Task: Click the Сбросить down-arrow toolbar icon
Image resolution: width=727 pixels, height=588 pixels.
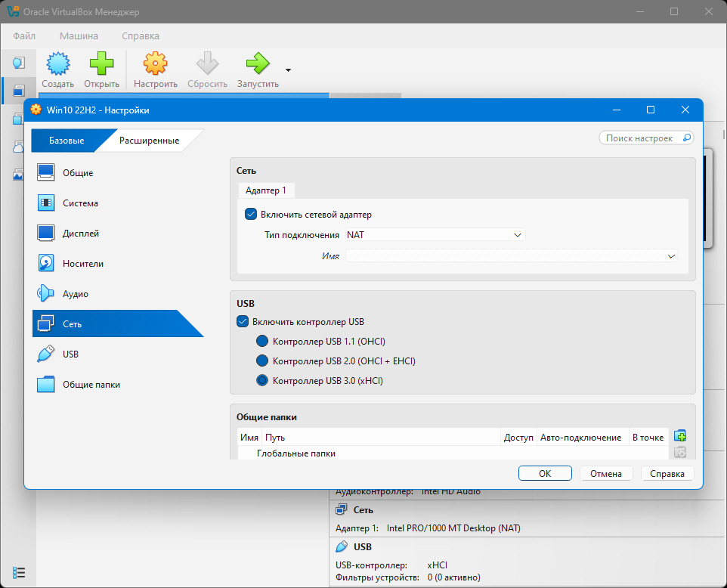Action: [207, 63]
